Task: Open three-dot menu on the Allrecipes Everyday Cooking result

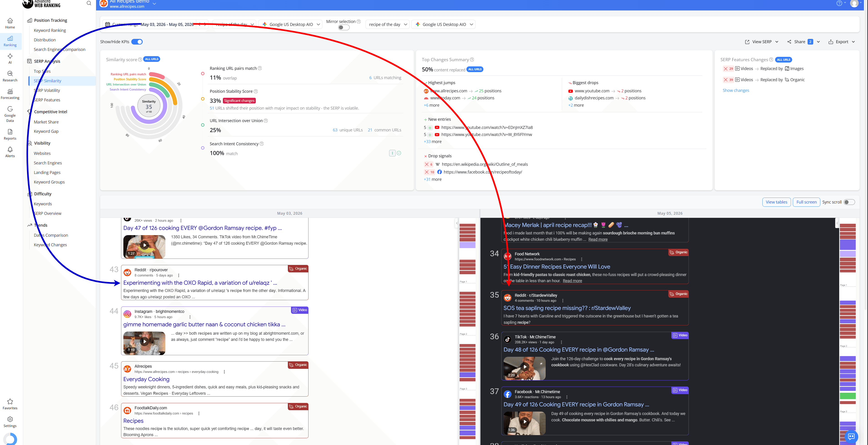Action: tap(224, 372)
